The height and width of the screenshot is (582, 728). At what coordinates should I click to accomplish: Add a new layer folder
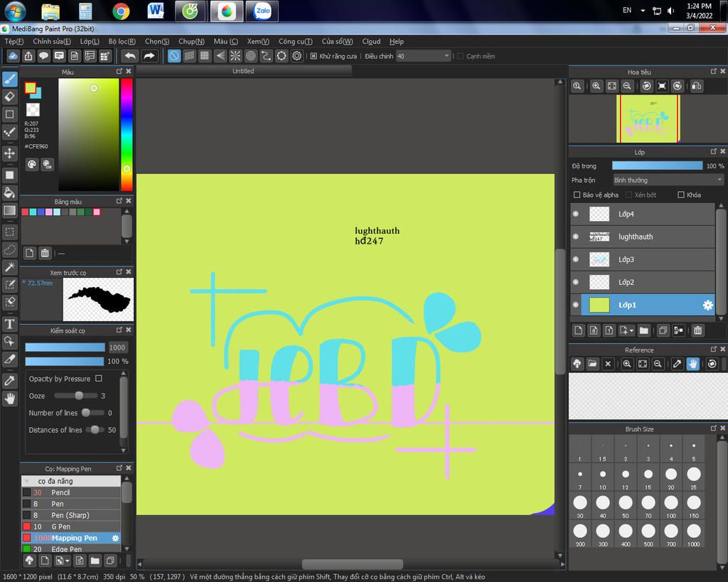(x=644, y=330)
